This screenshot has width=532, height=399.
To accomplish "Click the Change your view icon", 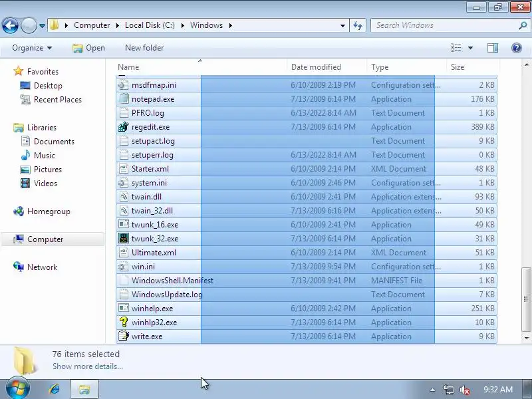I will (456, 48).
